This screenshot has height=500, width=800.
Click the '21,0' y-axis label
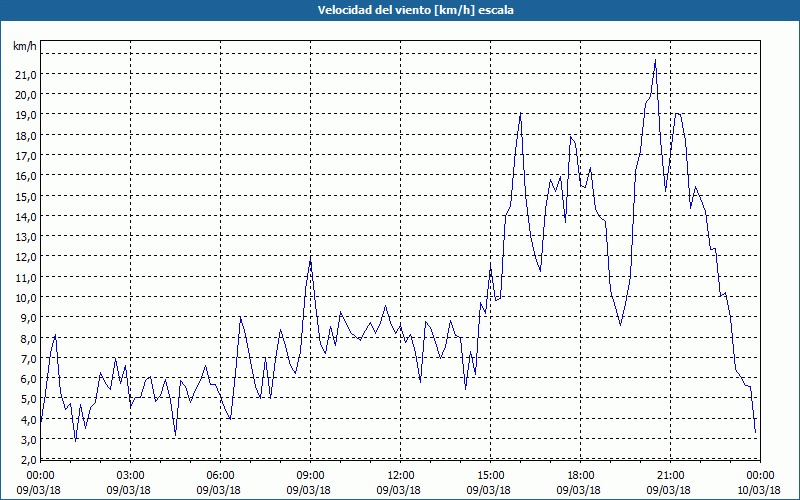[27, 75]
